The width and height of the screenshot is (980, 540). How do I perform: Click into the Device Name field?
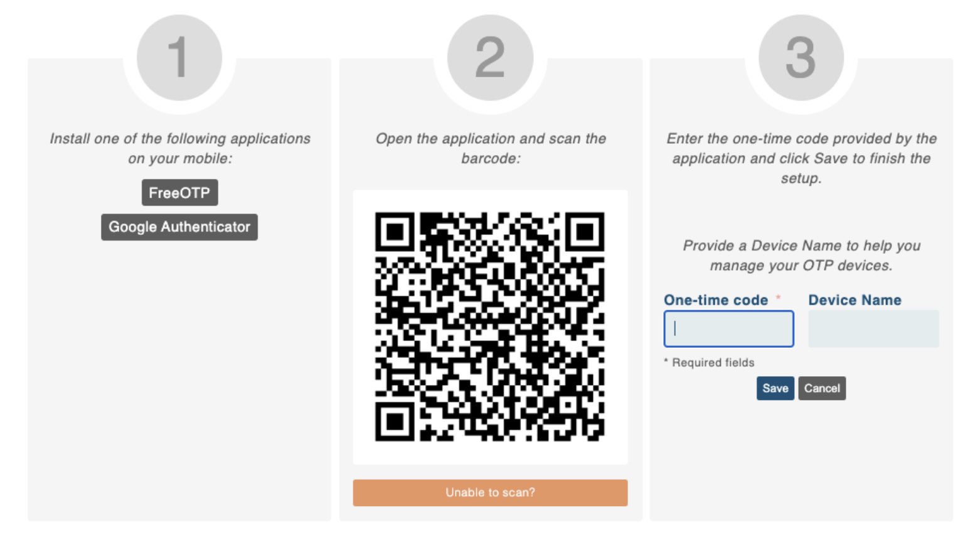tap(873, 329)
